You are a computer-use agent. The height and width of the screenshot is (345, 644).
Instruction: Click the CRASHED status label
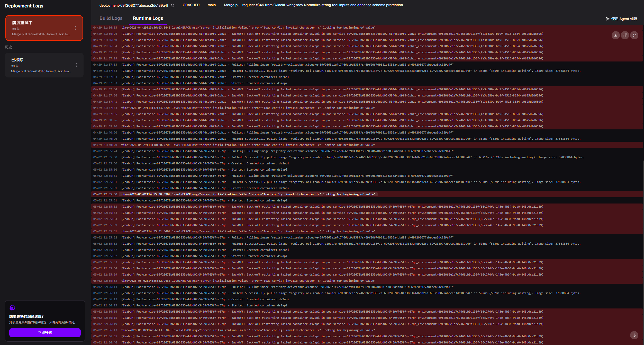191,5
